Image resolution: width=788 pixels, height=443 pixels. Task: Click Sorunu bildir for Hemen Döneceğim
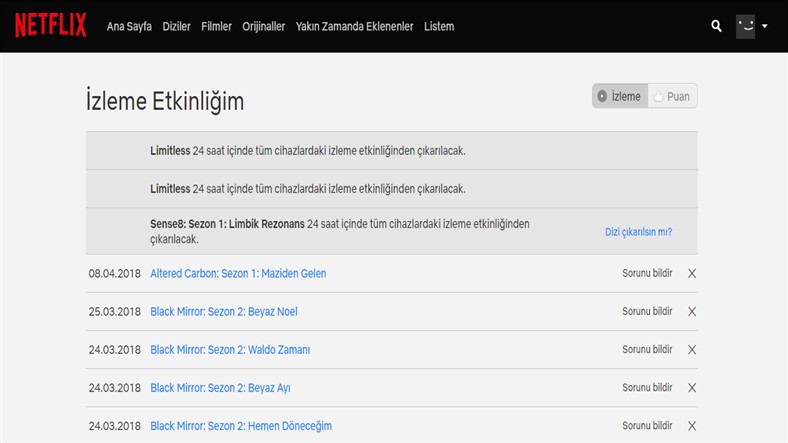click(x=647, y=426)
